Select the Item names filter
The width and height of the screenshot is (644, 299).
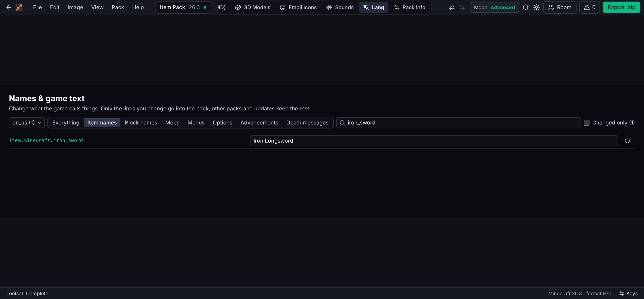[x=102, y=123]
